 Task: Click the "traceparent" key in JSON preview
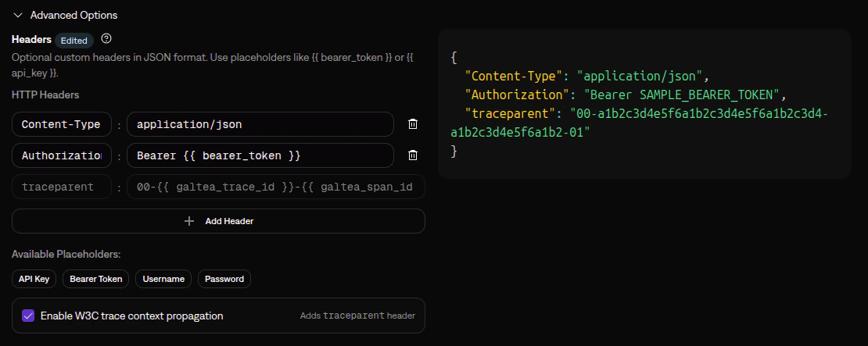[x=511, y=113]
